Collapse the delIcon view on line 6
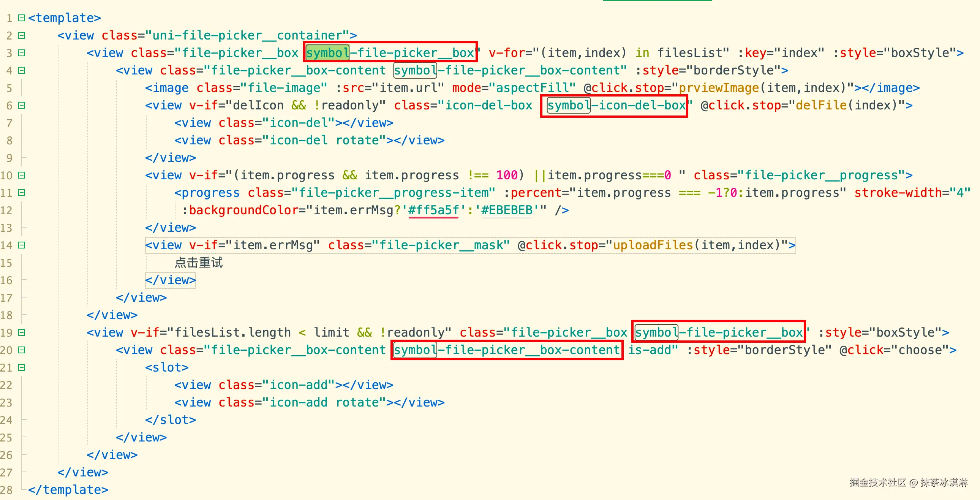Screen dimensions: 980x500 pyautogui.click(x=22, y=105)
